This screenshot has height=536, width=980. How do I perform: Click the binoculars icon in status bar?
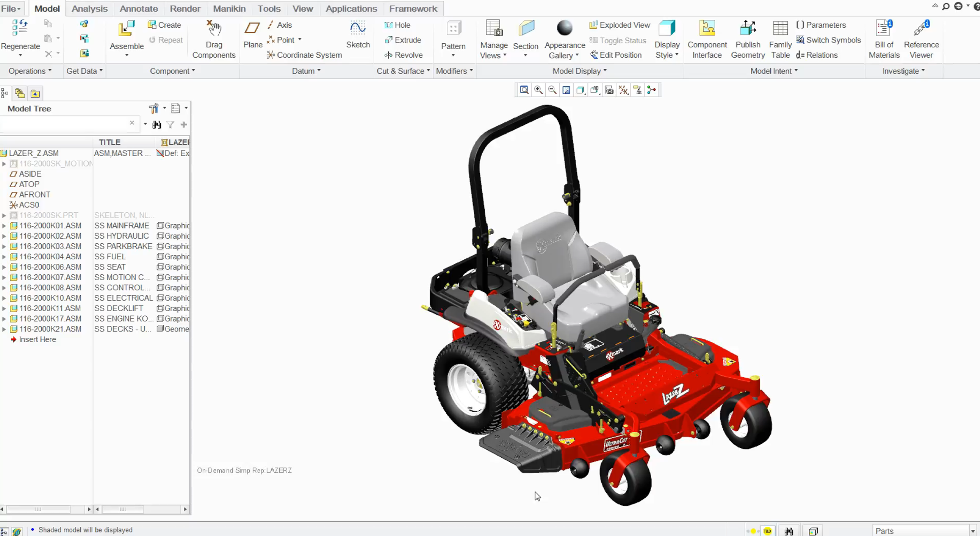pyautogui.click(x=788, y=531)
